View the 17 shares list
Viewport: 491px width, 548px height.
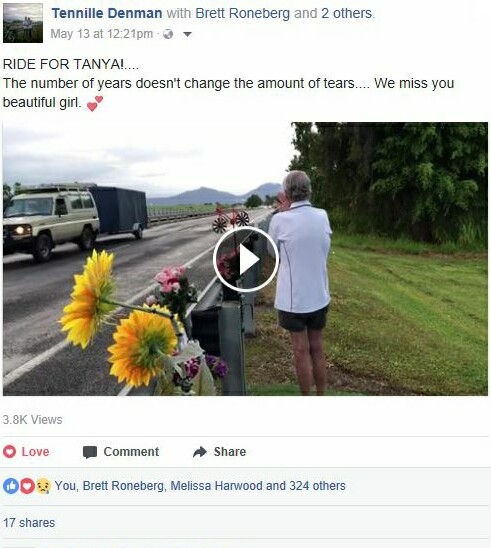(29, 523)
